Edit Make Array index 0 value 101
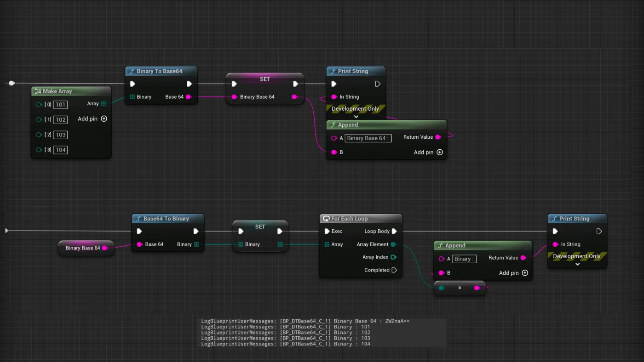Viewport: 644px width, 362px height. [x=60, y=104]
